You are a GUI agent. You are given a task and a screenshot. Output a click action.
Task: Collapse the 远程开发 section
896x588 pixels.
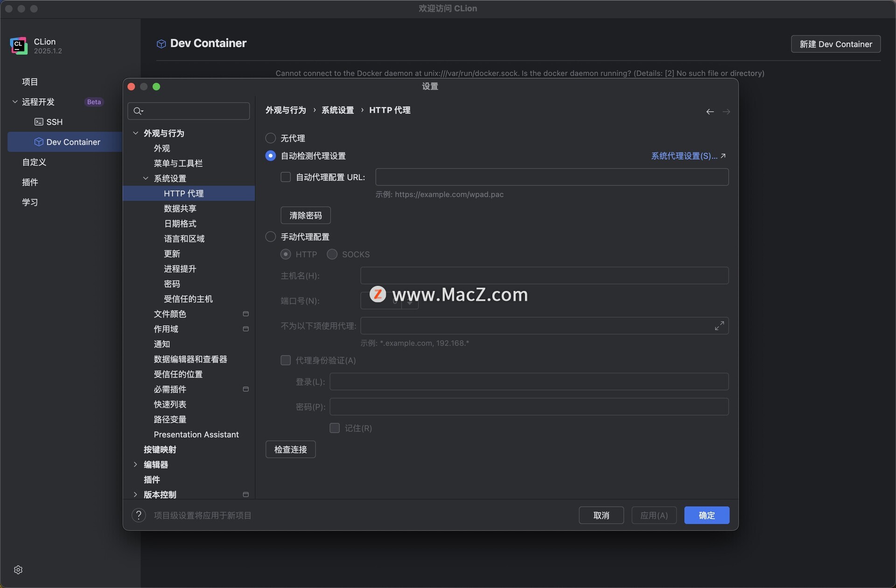point(15,102)
